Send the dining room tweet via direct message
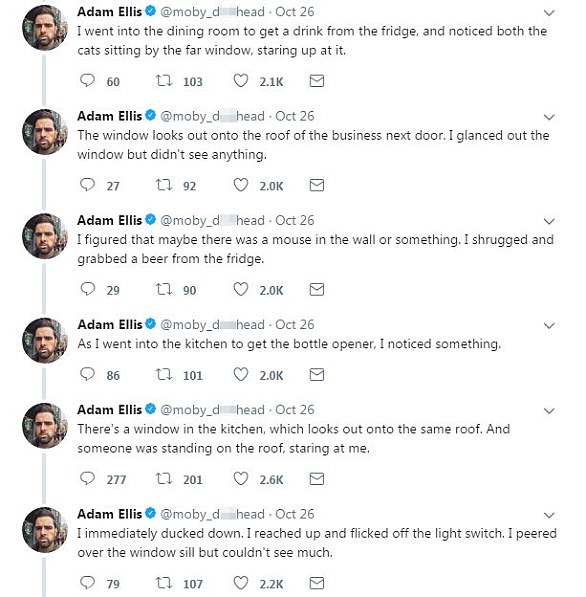The height and width of the screenshot is (597, 586). [317, 81]
